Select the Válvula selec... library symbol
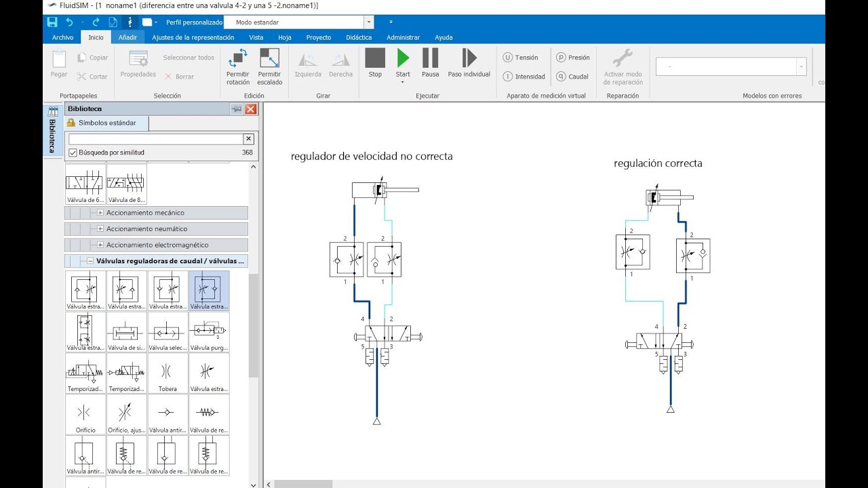This screenshot has width=868, height=488. point(167,332)
